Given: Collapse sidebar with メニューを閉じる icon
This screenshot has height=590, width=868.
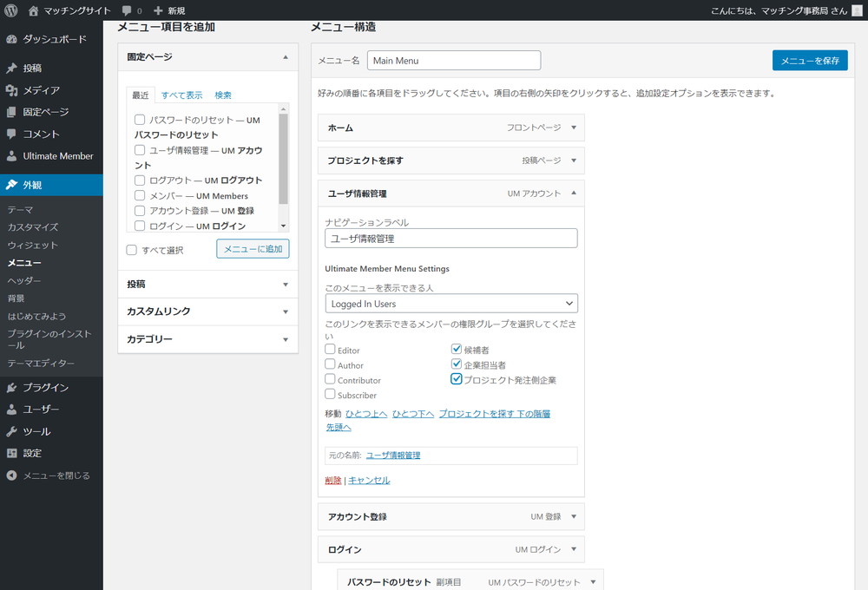Looking at the screenshot, I should (x=11, y=475).
